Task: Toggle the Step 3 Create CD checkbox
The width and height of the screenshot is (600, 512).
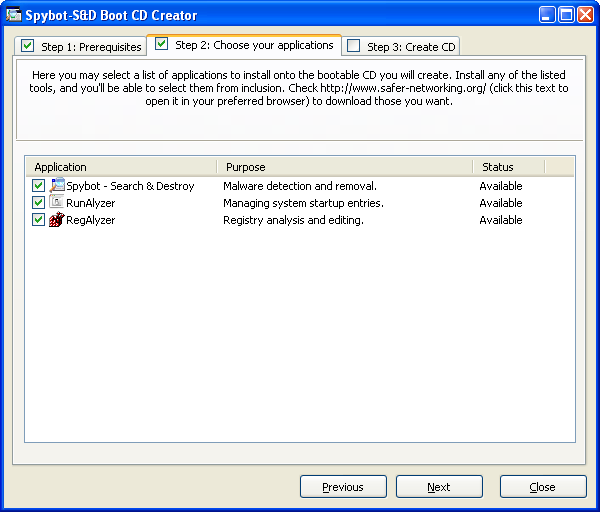Action: click(353, 46)
